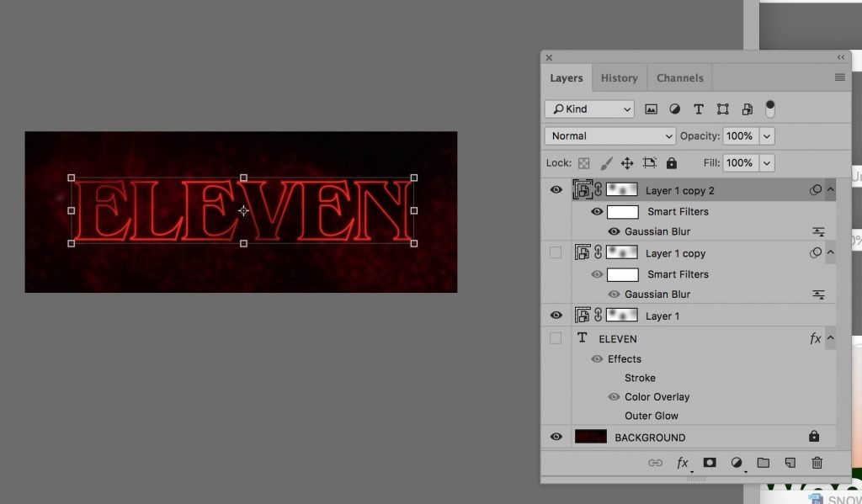Toggle layer filtering switch on or off
Image resolution: width=862 pixels, height=504 pixels.
click(769, 109)
